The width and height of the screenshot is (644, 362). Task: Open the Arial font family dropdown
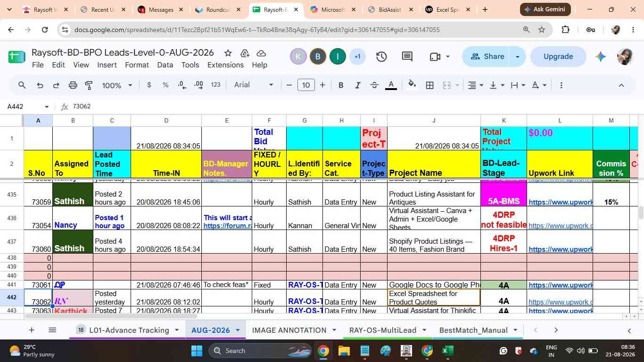pyautogui.click(x=254, y=85)
